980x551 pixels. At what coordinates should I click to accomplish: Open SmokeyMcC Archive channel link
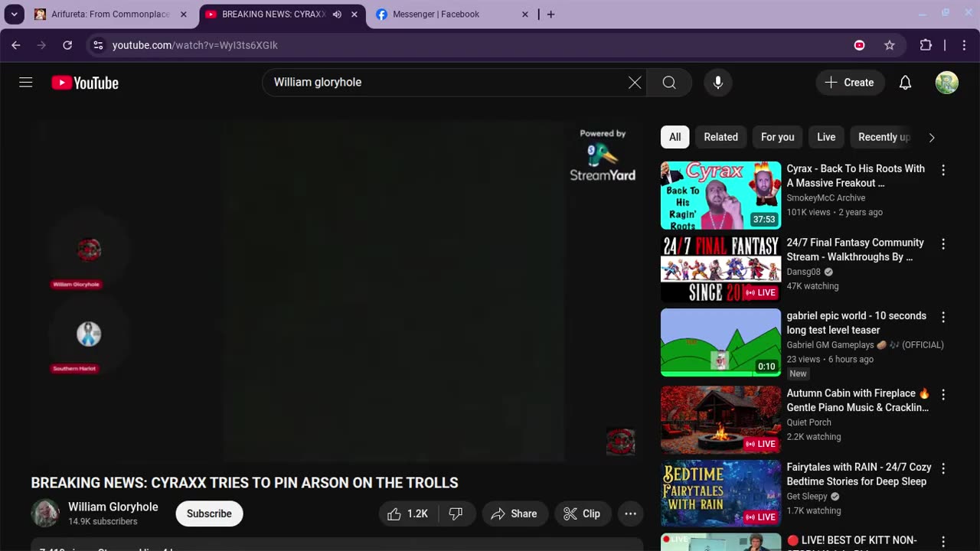826,197
